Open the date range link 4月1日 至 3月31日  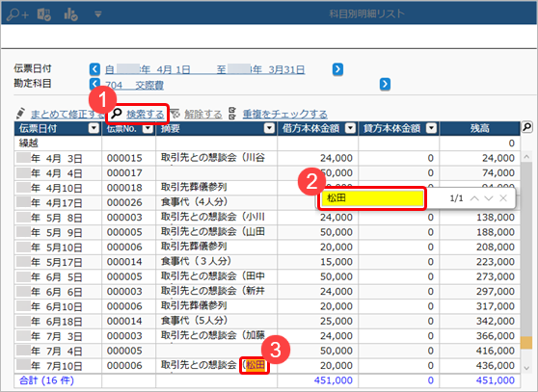click(x=204, y=70)
